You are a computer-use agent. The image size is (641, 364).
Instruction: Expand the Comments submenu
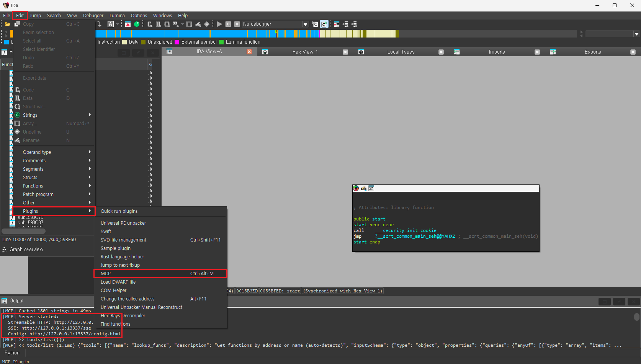click(54, 161)
